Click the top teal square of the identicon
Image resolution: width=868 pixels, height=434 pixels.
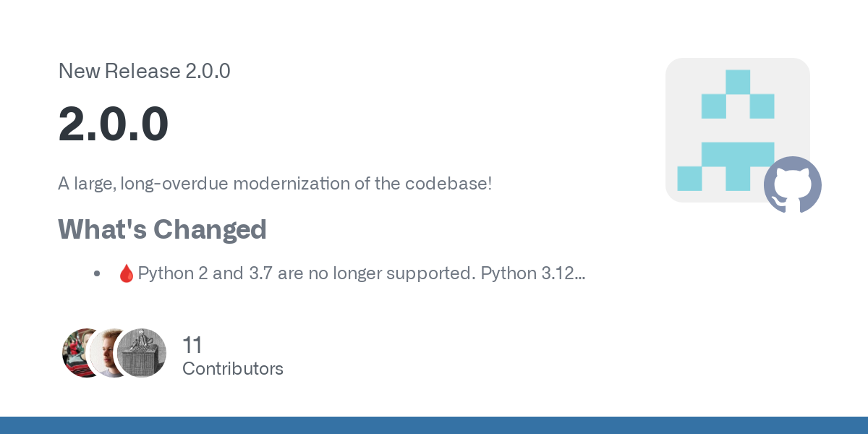coord(737,82)
